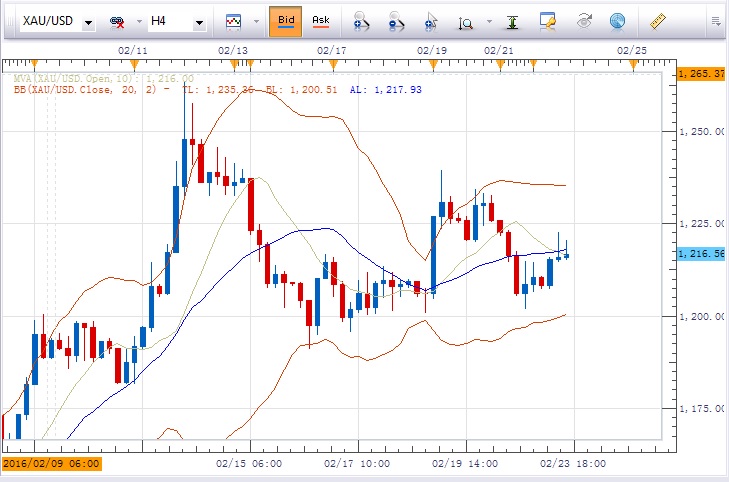This screenshot has width=729, height=482.
Task: Click the orange marker below 02/17
Action: [333, 64]
